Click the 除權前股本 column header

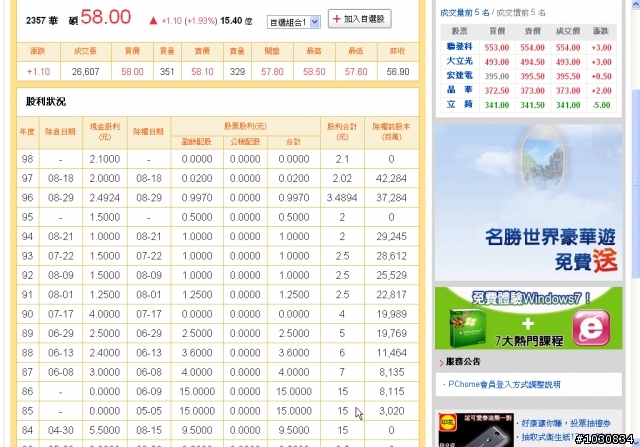click(x=391, y=131)
